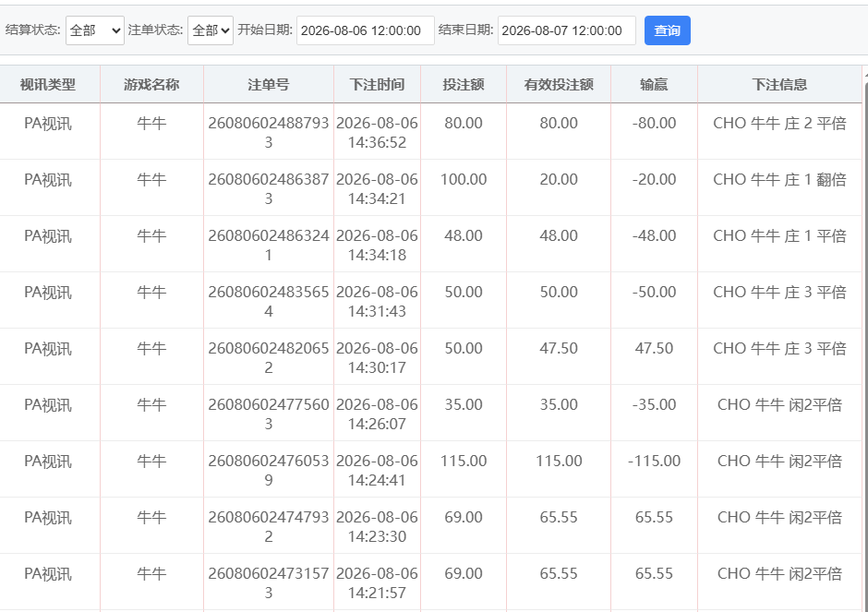Image resolution: width=868 pixels, height=612 pixels.
Task: Click the 下注信息 column header
Action: [779, 85]
